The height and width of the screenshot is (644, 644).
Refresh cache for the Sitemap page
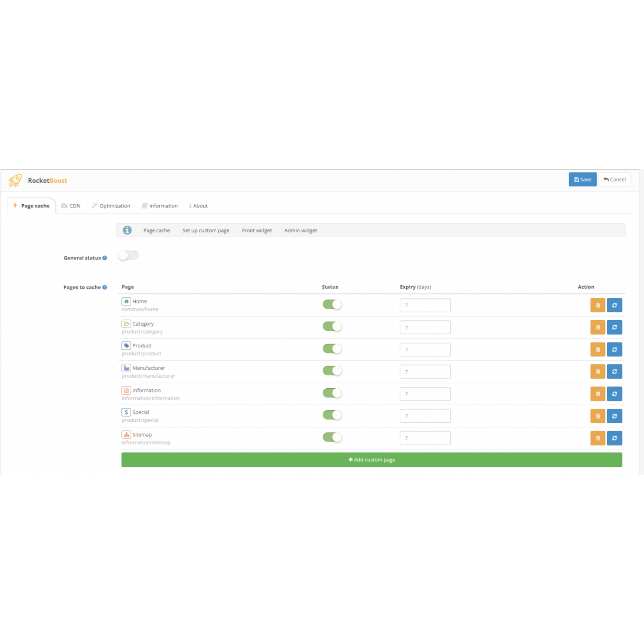[x=614, y=438]
